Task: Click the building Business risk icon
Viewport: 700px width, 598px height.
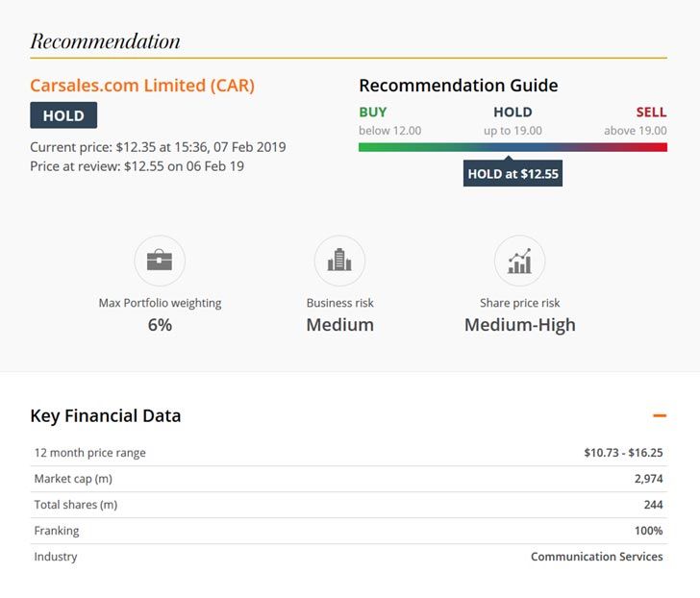Action: (x=339, y=261)
